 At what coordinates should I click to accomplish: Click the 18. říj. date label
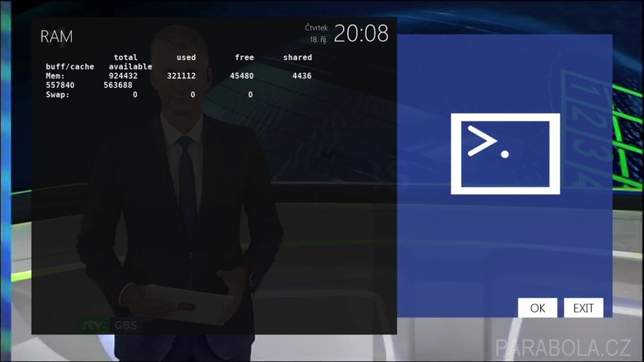pyautogui.click(x=319, y=40)
